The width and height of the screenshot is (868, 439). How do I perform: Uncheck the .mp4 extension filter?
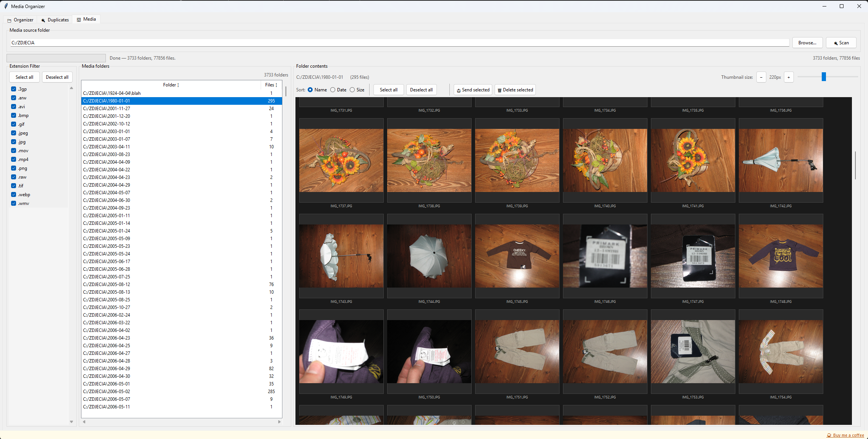click(x=13, y=159)
